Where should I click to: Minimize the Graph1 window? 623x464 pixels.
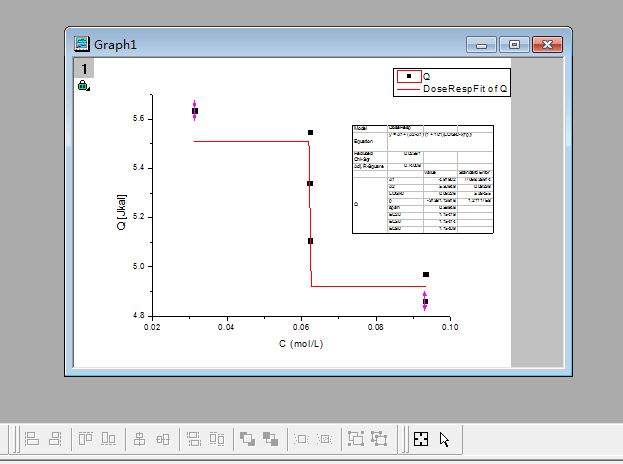481,44
